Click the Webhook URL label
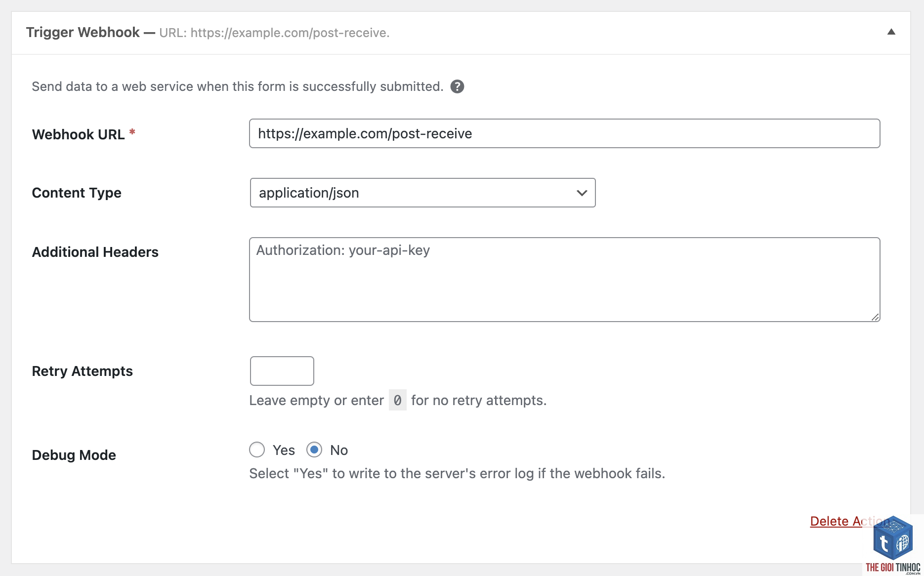924x576 pixels. pyautogui.click(x=78, y=134)
